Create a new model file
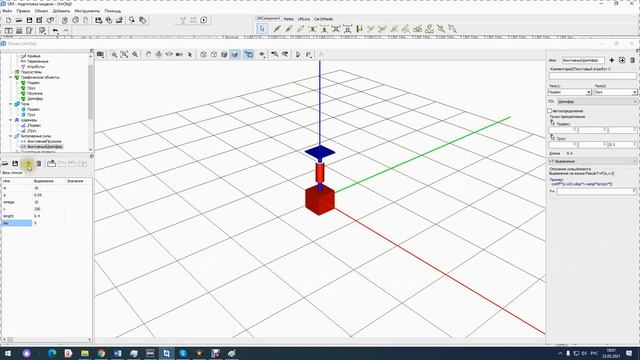The image size is (640, 360). (9, 20)
